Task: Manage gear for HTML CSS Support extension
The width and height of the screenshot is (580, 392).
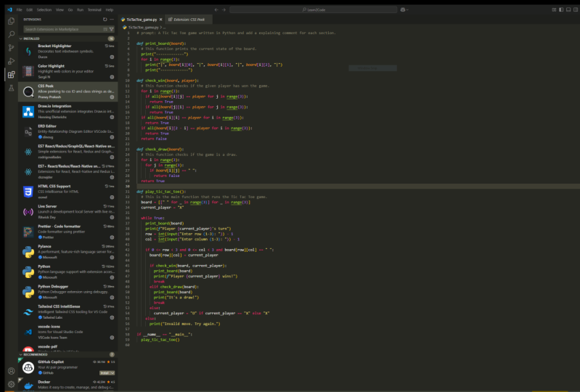Action: (112, 197)
